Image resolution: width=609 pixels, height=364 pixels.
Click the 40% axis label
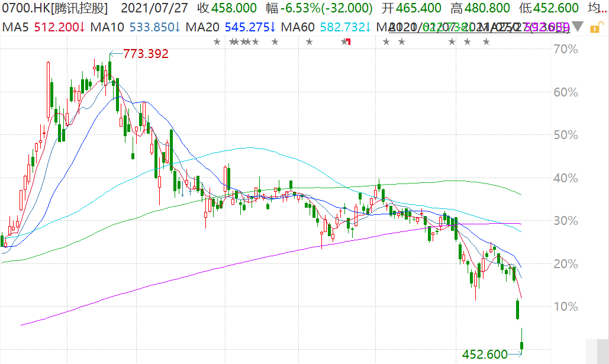(566, 178)
